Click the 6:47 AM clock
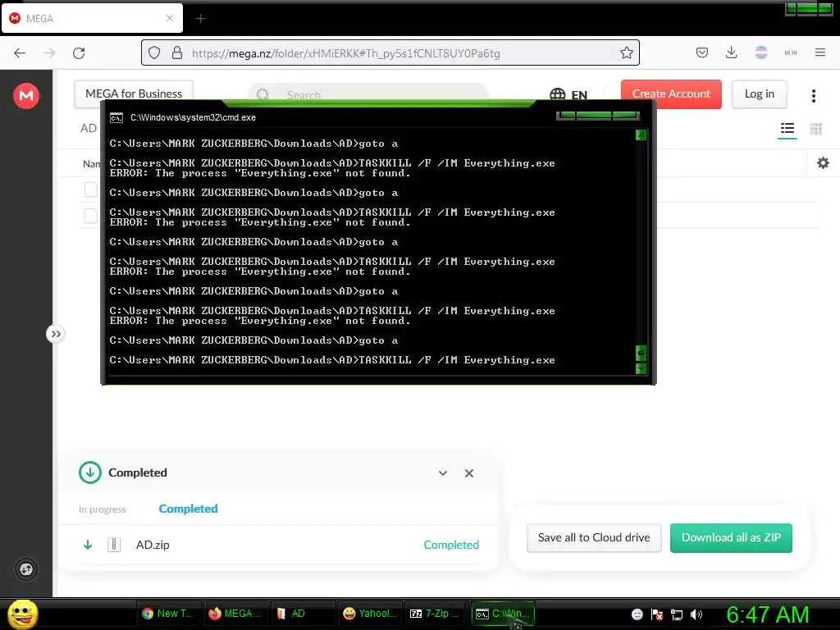The height and width of the screenshot is (630, 840). tap(767, 614)
